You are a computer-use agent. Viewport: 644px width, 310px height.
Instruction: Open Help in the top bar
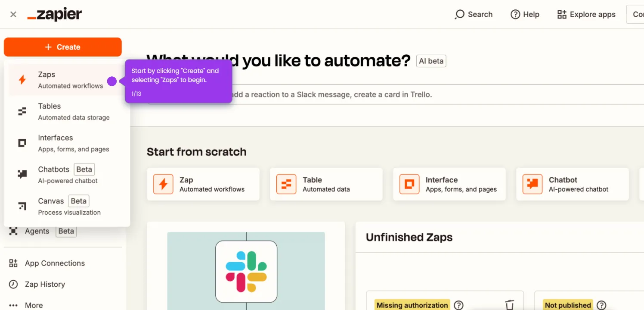525,15
